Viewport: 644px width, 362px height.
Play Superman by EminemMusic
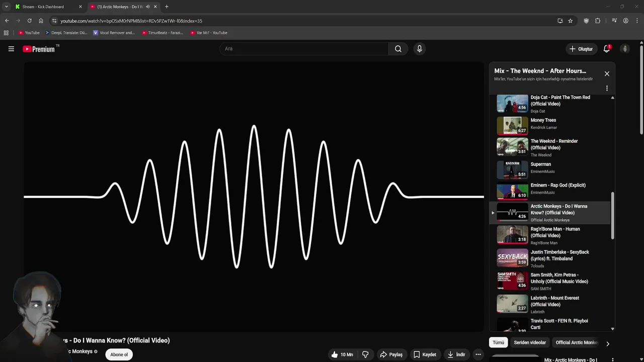[x=550, y=170]
